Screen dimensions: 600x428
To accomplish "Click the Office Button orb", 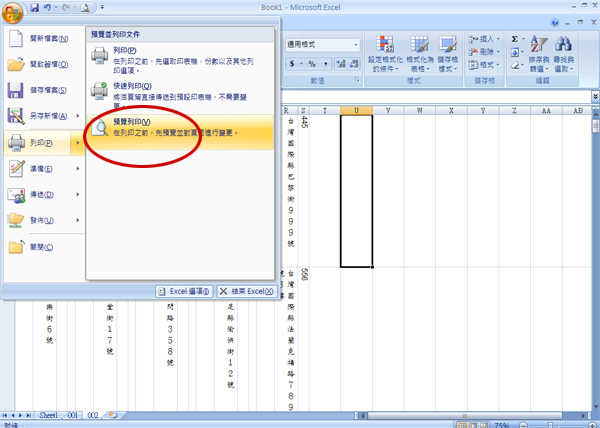I will coord(12,13).
